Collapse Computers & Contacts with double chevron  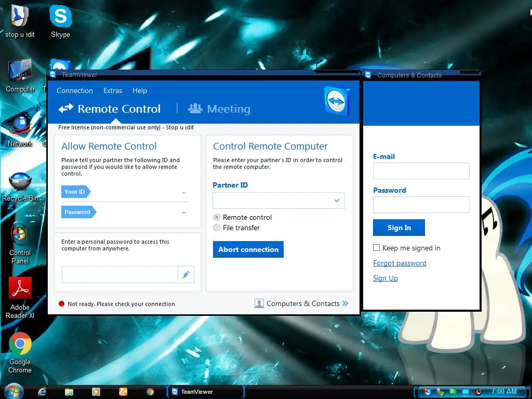345,303
